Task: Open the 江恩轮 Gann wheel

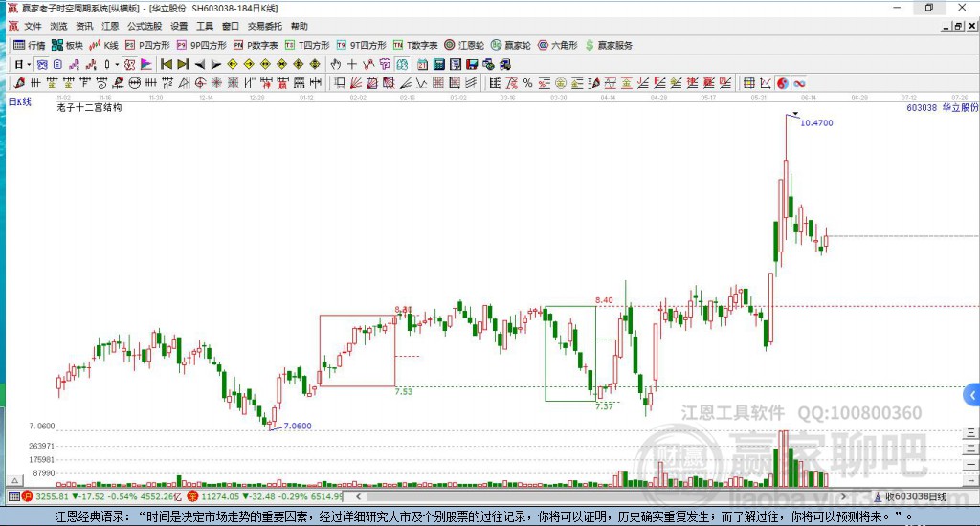Action: [x=464, y=45]
